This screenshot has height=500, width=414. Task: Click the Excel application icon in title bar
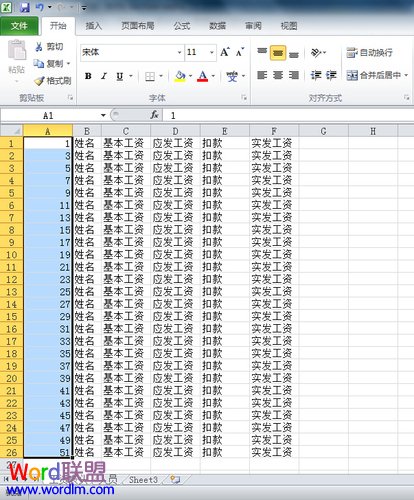click(x=7, y=7)
